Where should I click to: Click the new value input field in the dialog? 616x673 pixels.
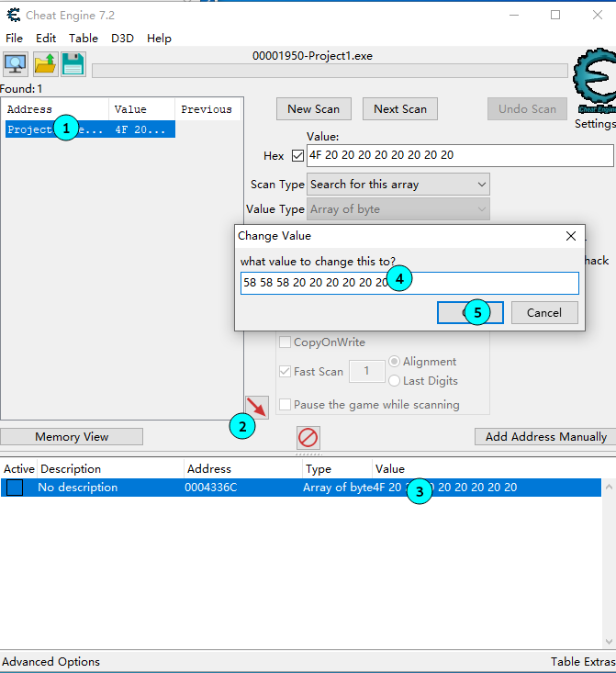click(409, 284)
